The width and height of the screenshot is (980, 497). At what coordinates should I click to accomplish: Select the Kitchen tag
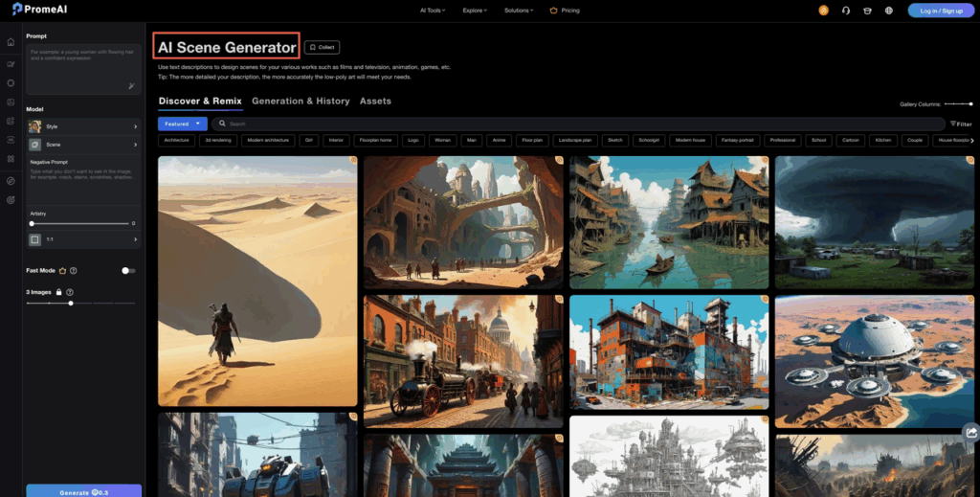pyautogui.click(x=883, y=140)
